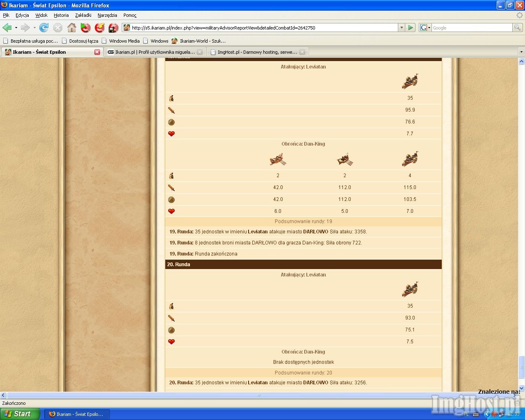
Task: Open the forward history dropdown arrow
Action: click(34, 27)
